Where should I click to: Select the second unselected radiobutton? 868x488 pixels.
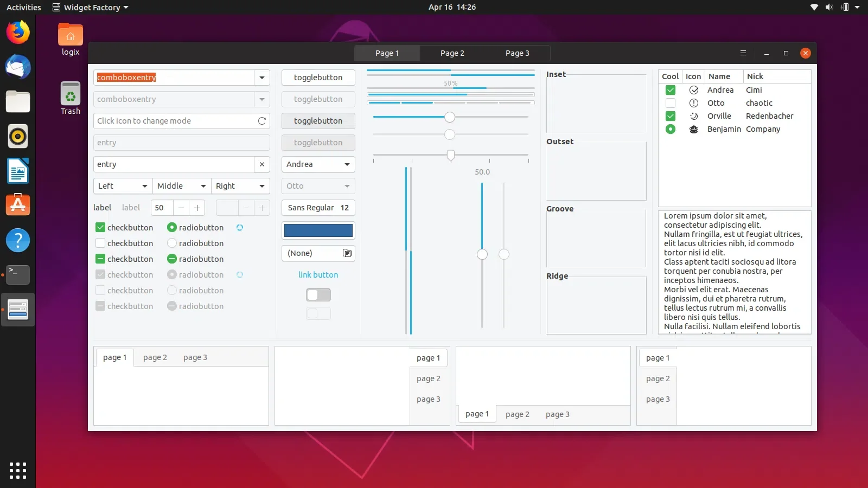coord(172,243)
